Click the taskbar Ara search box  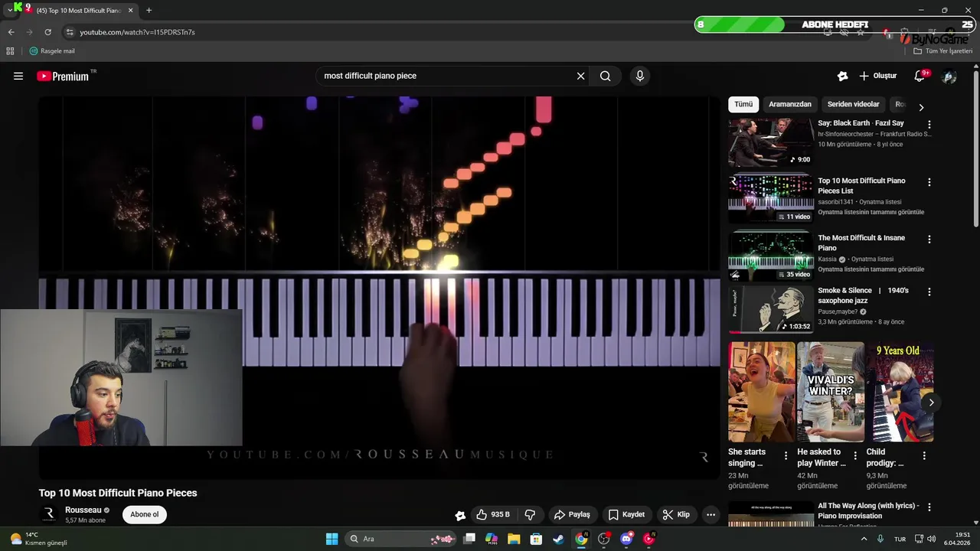[x=402, y=539]
